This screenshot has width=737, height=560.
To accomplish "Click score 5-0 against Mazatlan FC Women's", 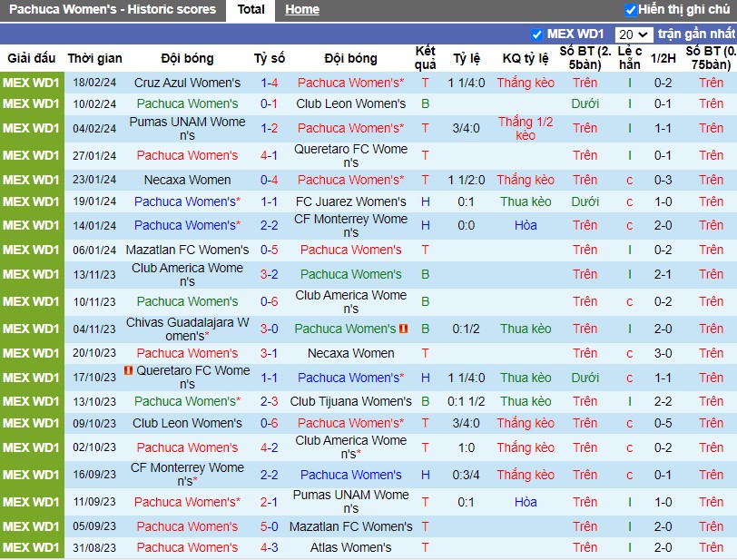I will pos(270,526).
